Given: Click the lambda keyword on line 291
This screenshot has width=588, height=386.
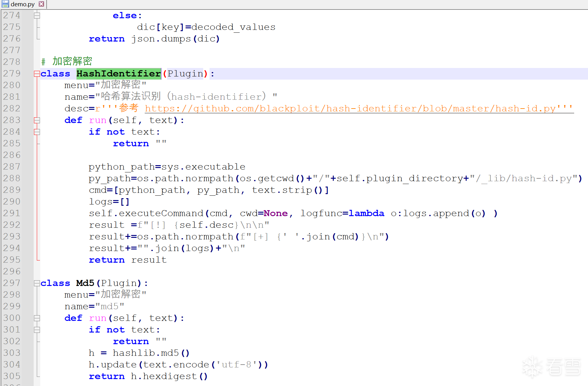Looking at the screenshot, I should pyautogui.click(x=367, y=213).
